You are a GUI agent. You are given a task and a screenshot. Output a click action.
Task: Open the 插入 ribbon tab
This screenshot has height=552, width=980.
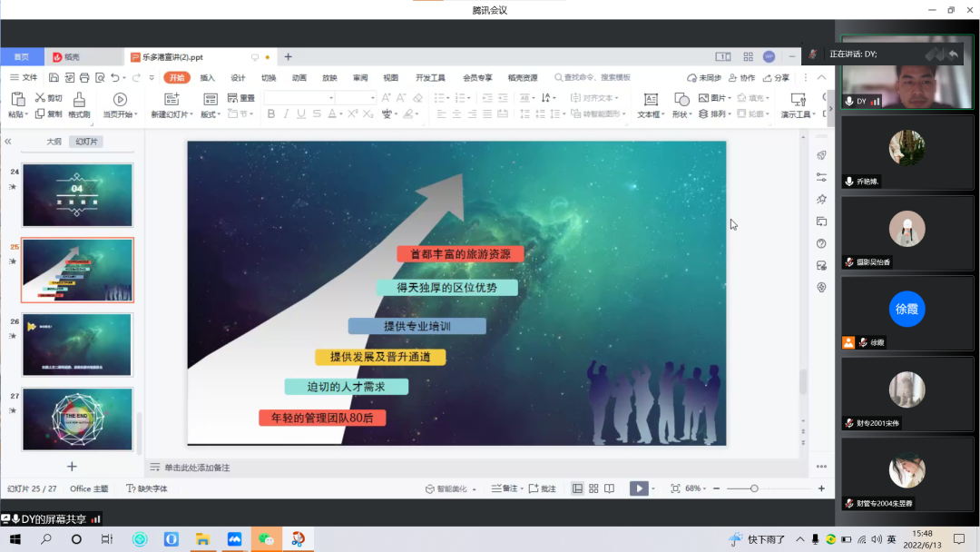tap(207, 78)
